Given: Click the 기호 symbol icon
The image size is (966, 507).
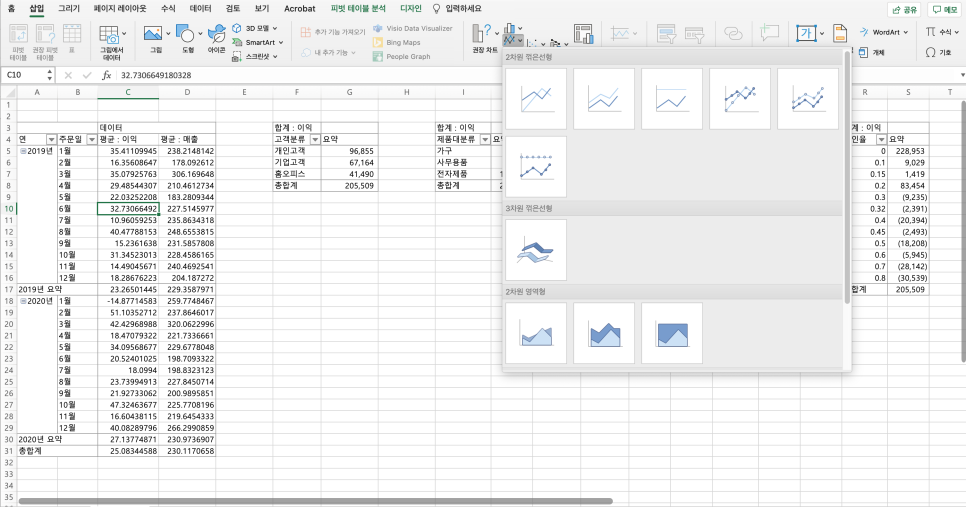Looking at the screenshot, I should [930, 53].
